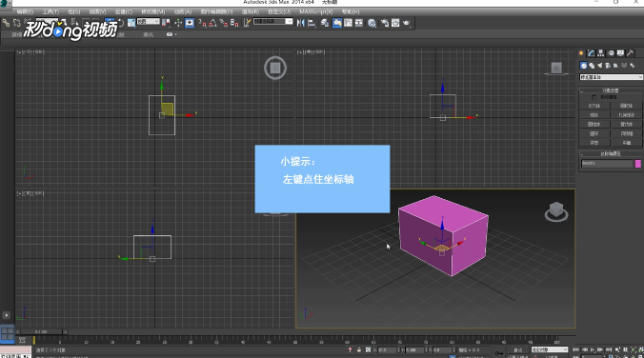Screen dimensions: 644x358
Task: Open the Material Editor
Action: point(372,23)
